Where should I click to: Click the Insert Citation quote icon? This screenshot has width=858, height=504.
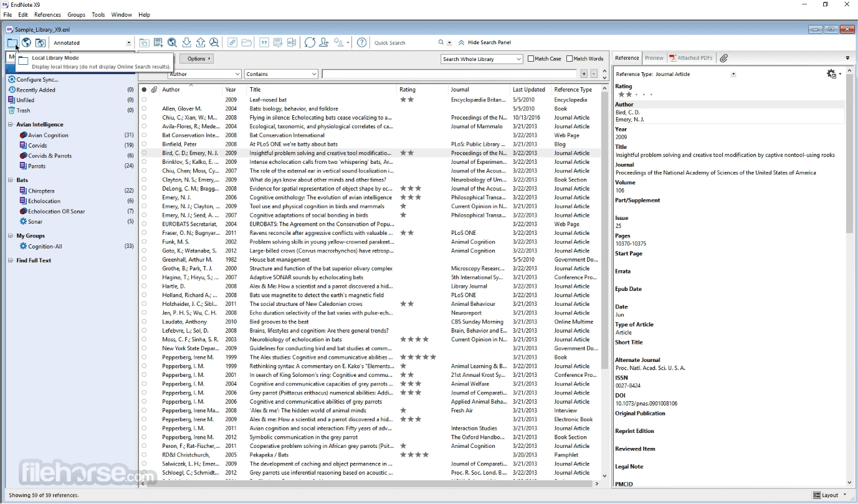pos(264,42)
